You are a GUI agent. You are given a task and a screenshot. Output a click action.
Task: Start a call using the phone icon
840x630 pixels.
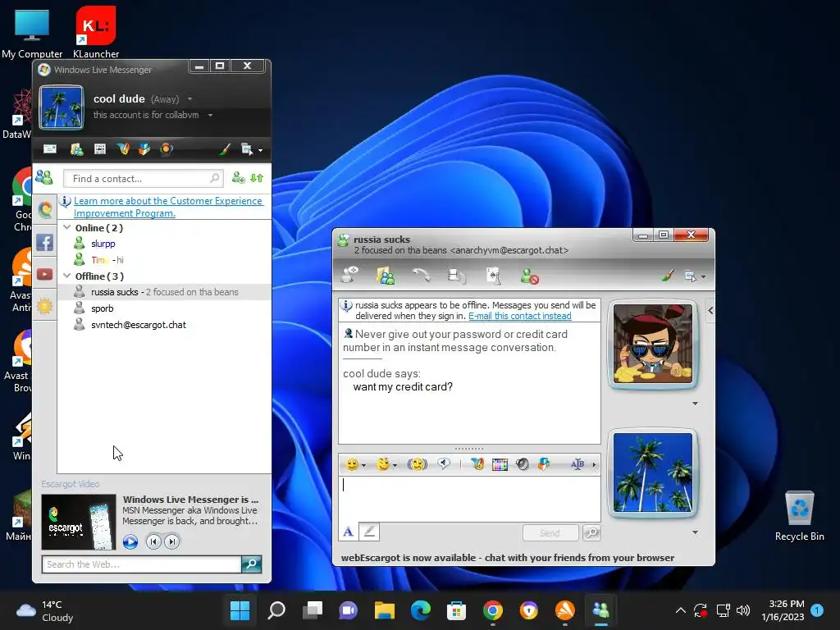(x=421, y=275)
